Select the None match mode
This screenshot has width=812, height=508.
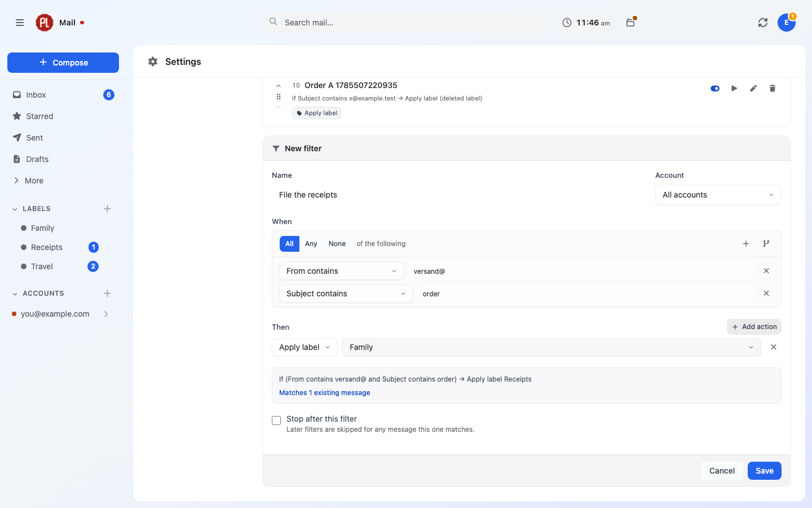click(x=337, y=244)
